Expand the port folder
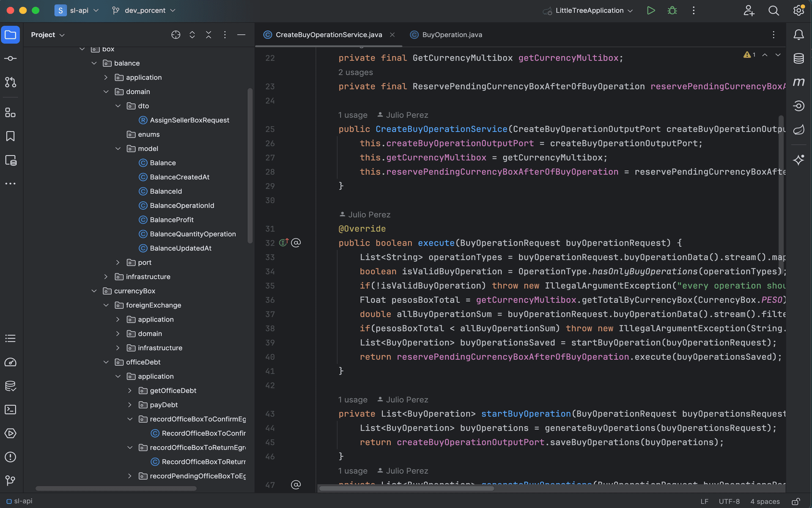 pos(118,262)
